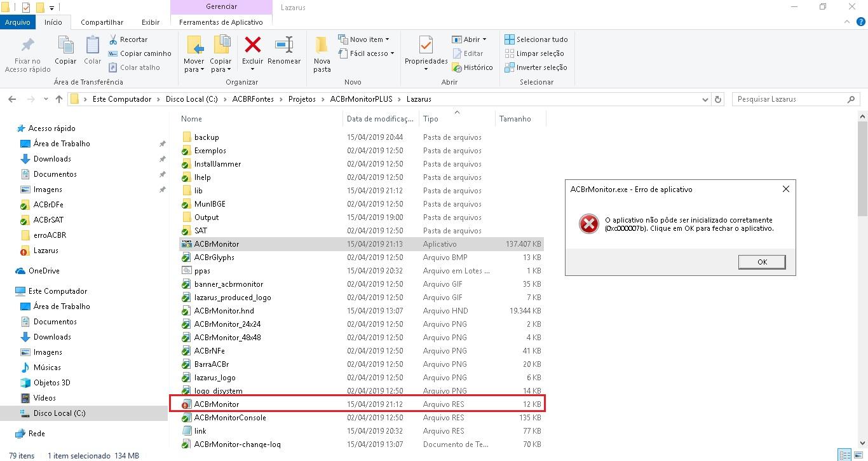Click Colar atalho in ribbon
The image size is (868, 461).
(x=134, y=67)
